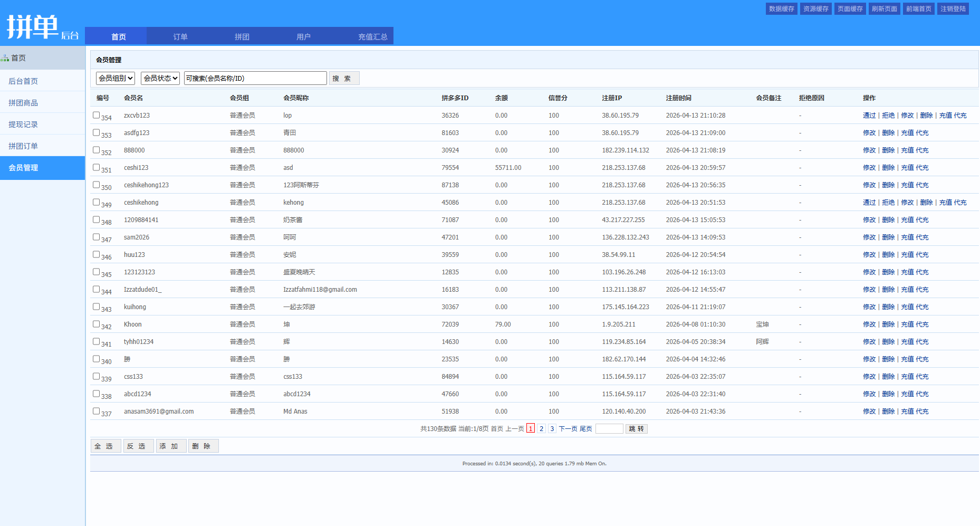Expand the 会员状态 dropdown
The width and height of the screenshot is (980, 526).
pos(160,78)
